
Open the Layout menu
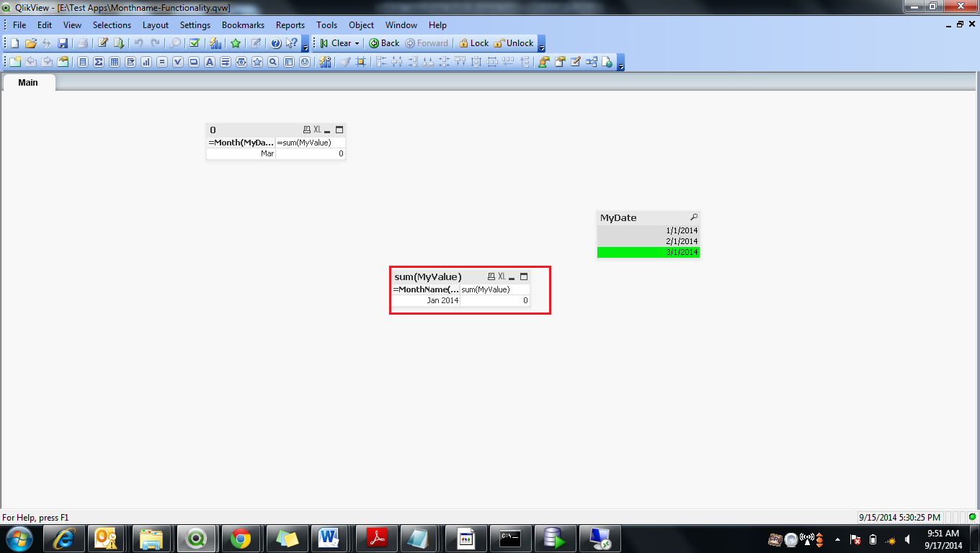point(155,24)
